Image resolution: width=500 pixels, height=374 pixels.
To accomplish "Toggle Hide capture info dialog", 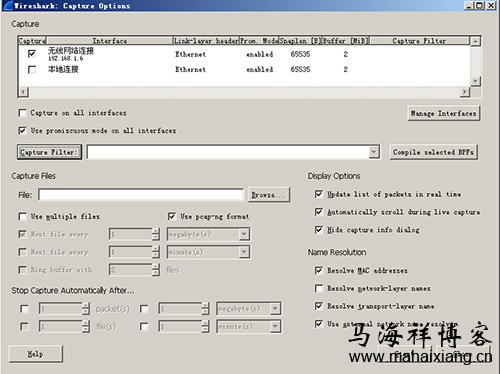I will tap(319, 230).
